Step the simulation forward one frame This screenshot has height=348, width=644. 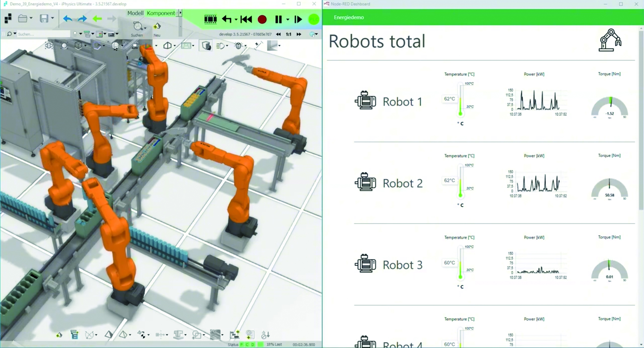pos(298,19)
